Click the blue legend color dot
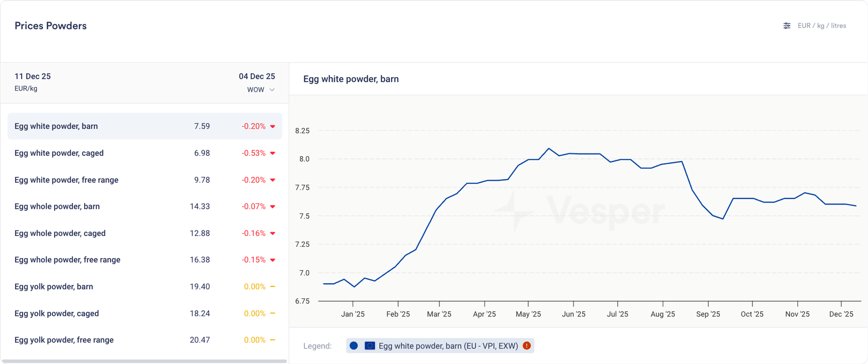 (x=354, y=346)
